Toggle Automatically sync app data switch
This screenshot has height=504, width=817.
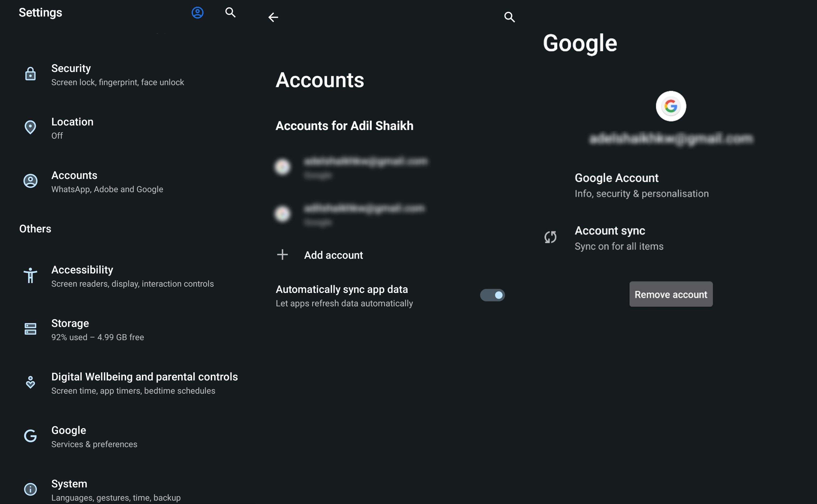[493, 295]
